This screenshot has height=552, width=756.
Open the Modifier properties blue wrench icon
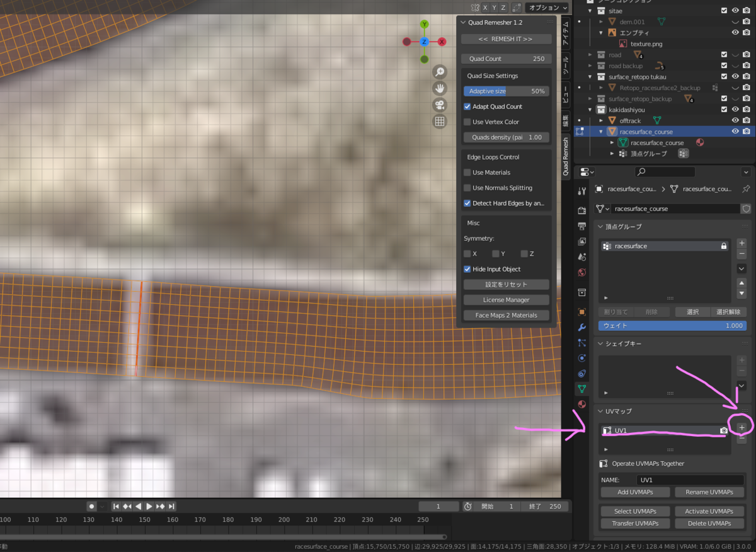pyautogui.click(x=581, y=327)
